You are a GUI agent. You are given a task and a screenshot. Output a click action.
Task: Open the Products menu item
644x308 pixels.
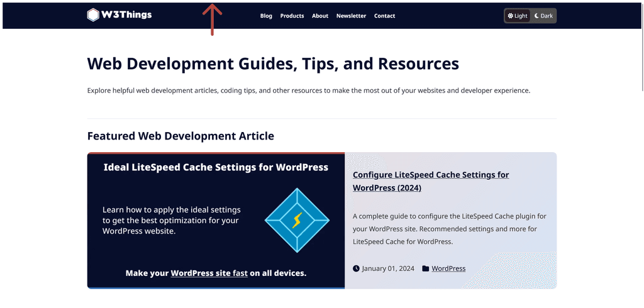pos(292,16)
